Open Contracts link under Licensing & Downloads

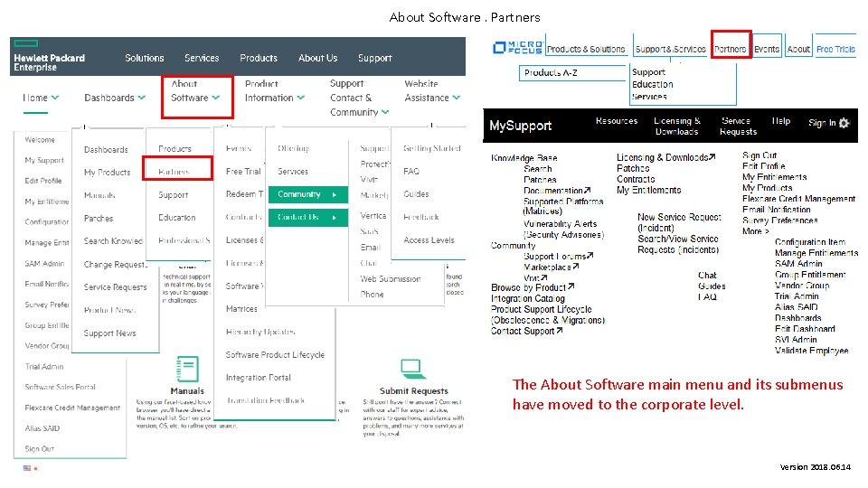point(636,179)
